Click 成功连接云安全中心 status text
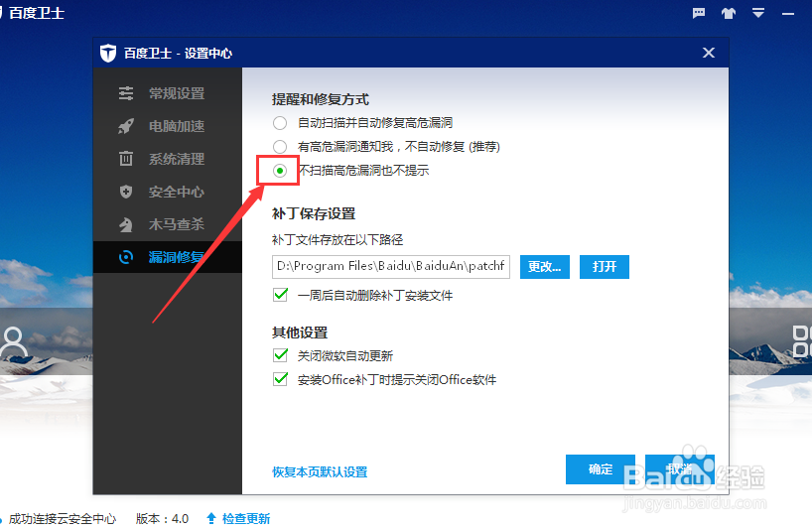This screenshot has width=812, height=531. [x=63, y=518]
